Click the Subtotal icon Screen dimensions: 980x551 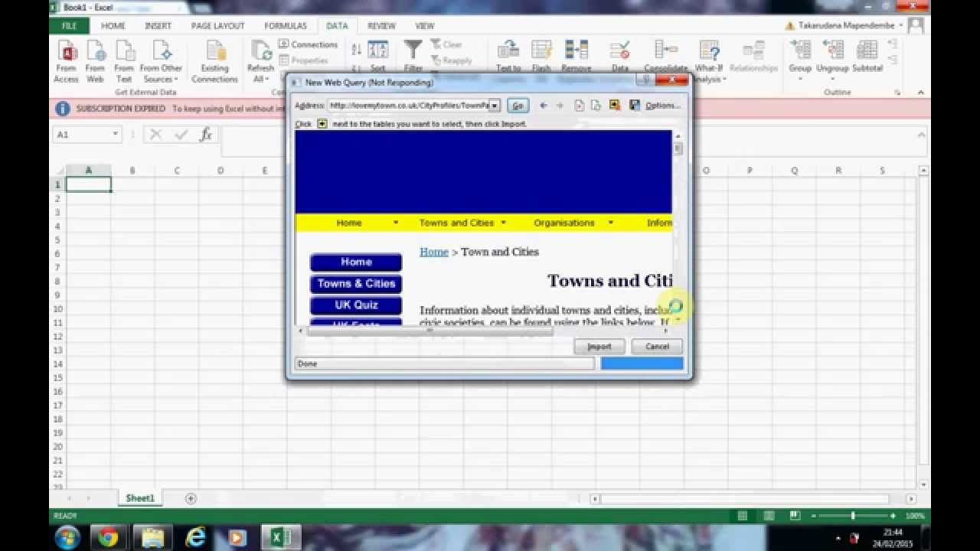click(x=867, y=57)
